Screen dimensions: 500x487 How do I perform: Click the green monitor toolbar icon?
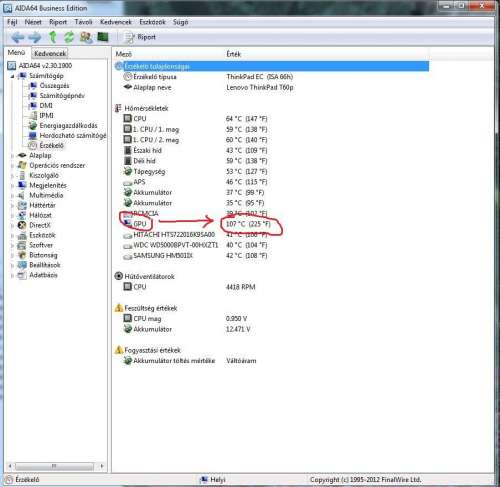point(103,37)
